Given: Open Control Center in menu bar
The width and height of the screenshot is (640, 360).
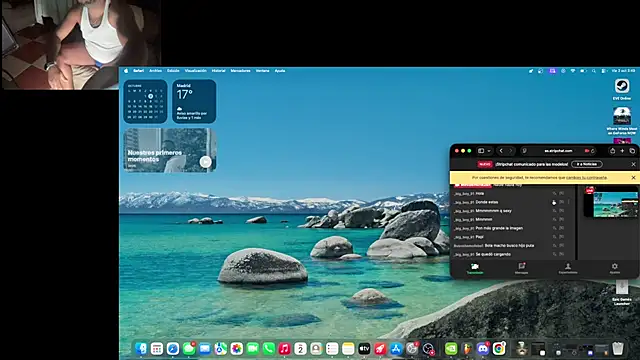Looking at the screenshot, I should click(x=604, y=71).
